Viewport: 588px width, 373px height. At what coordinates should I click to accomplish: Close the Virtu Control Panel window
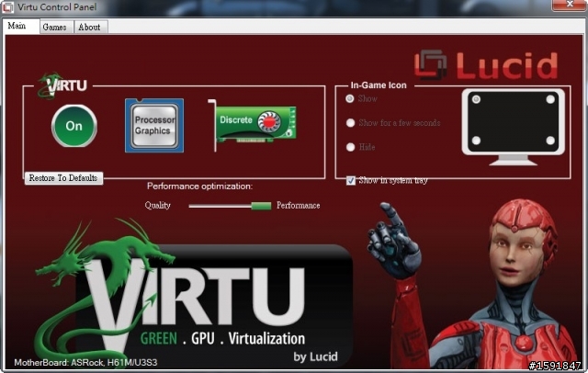point(570,5)
